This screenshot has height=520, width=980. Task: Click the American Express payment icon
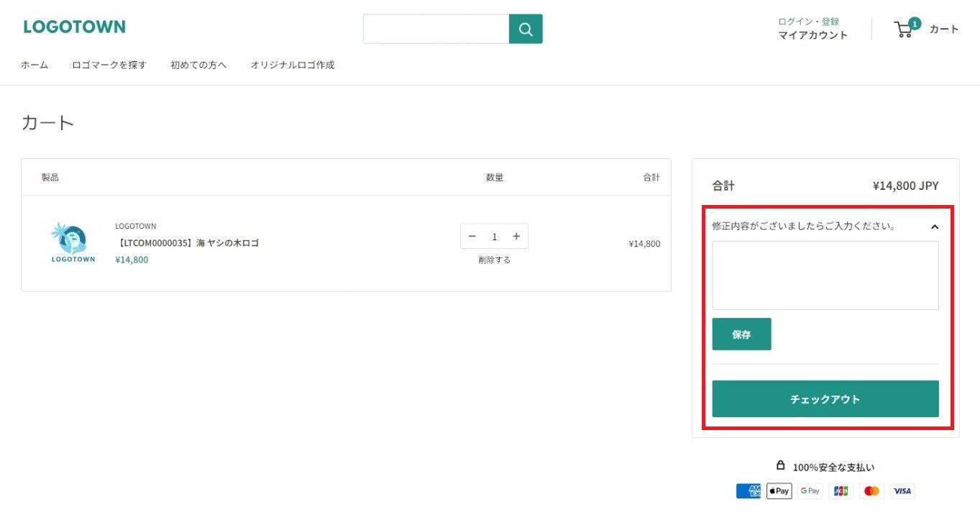click(748, 491)
